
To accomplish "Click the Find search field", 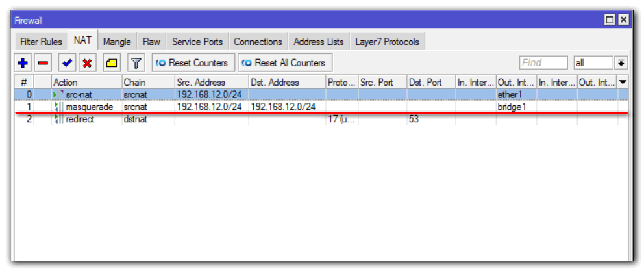I will pyautogui.click(x=543, y=63).
